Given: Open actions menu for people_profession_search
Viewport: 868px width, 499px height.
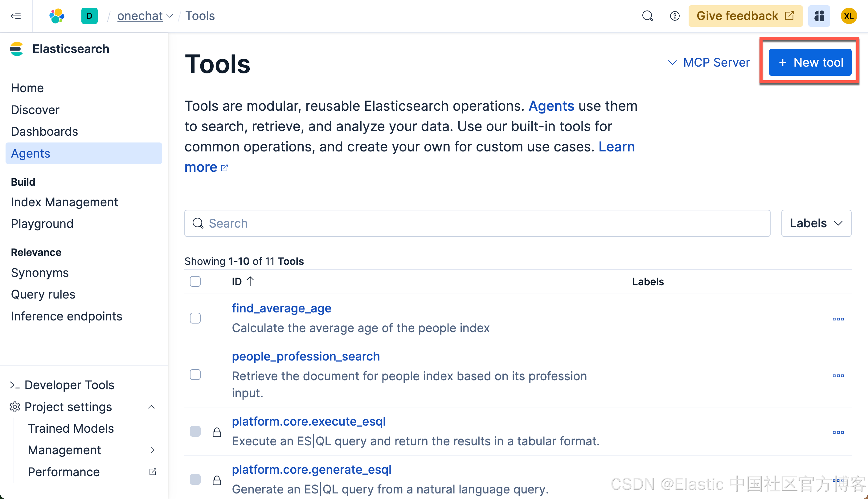Looking at the screenshot, I should (x=838, y=376).
